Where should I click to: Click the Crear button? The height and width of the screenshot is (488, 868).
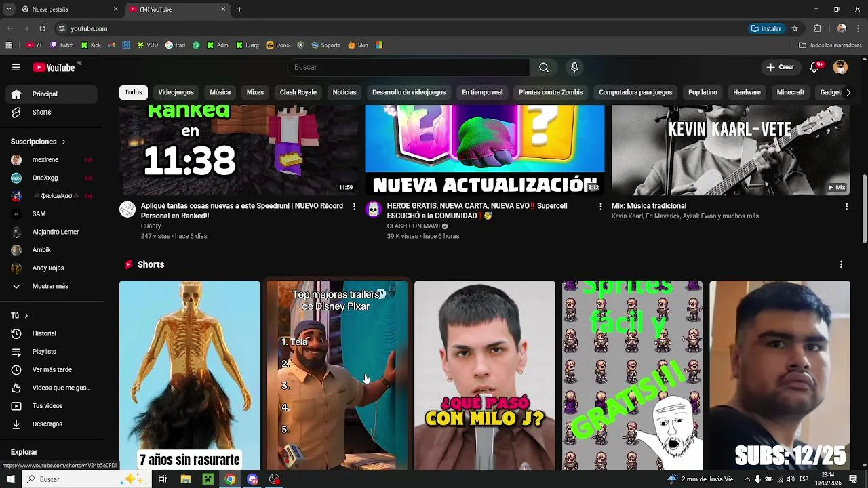point(781,67)
